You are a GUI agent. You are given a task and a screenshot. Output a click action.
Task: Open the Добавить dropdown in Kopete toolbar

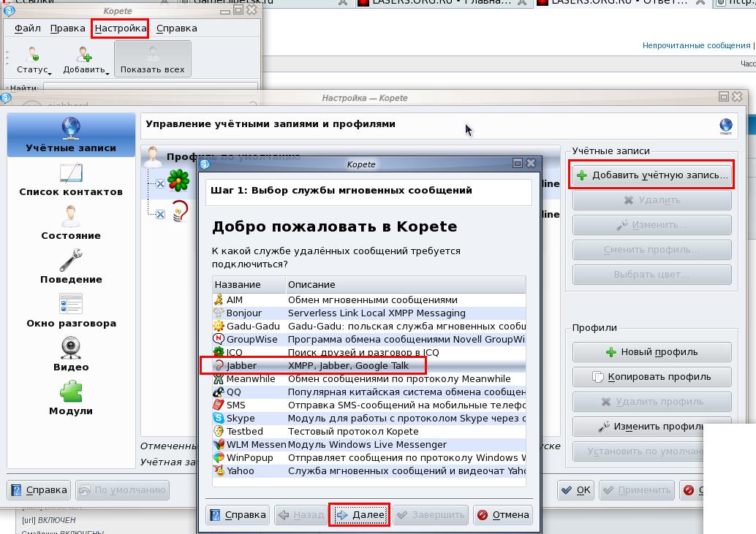click(x=86, y=60)
